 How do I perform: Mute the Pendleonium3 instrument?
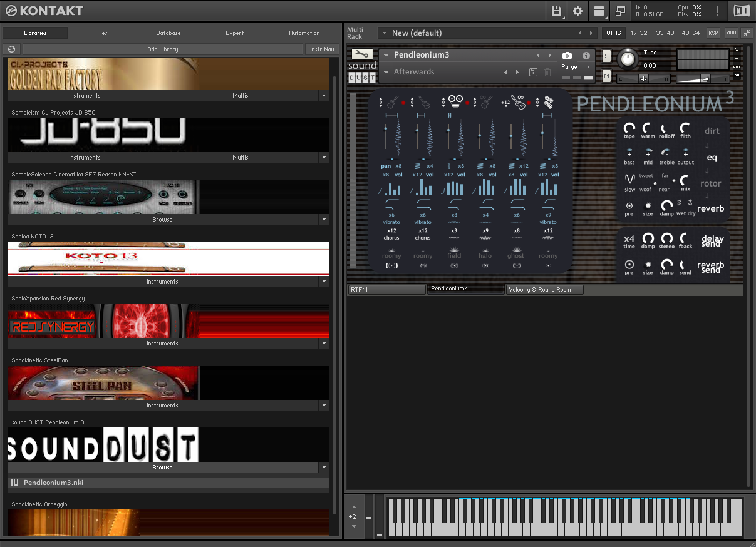[x=606, y=76]
